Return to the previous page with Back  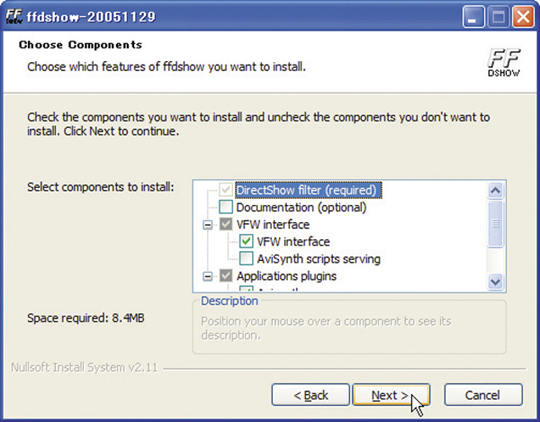tap(311, 395)
